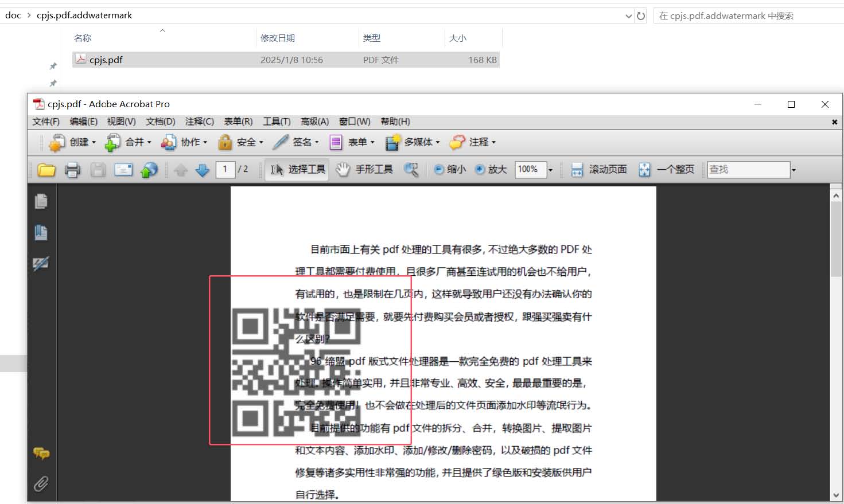Go to next page with down arrow
The height and width of the screenshot is (504, 844).
coord(202,170)
